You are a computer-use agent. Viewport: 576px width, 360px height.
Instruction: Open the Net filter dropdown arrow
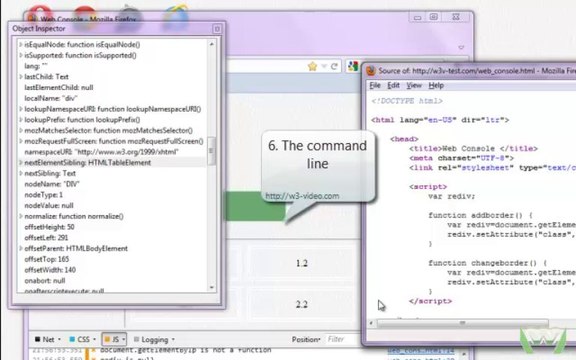coord(60,339)
